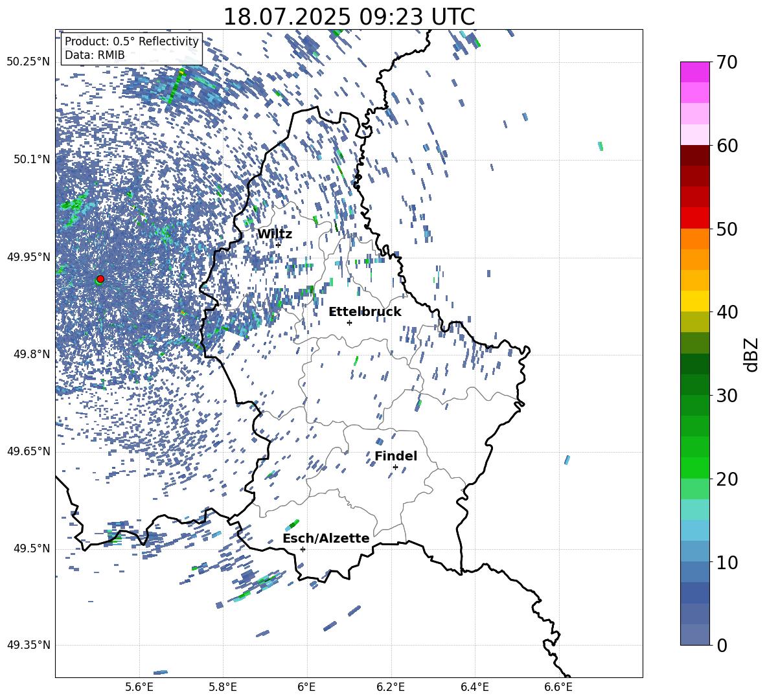Click the 6.6°E longitude label
This screenshot has width=767, height=700.
click(558, 687)
